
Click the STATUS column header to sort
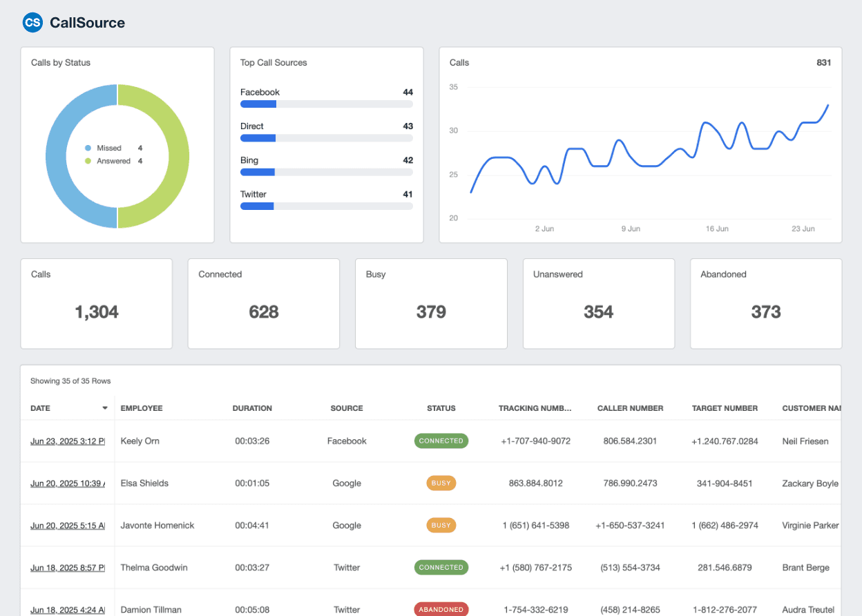(x=441, y=408)
